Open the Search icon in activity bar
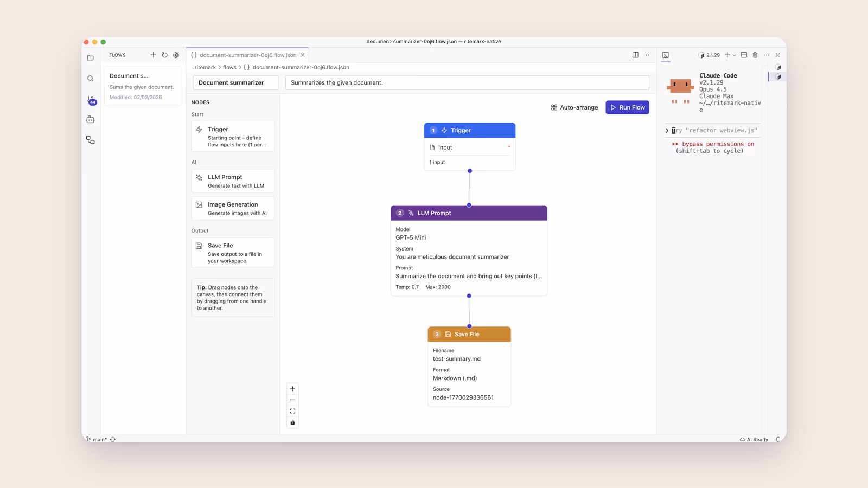 pos(90,79)
